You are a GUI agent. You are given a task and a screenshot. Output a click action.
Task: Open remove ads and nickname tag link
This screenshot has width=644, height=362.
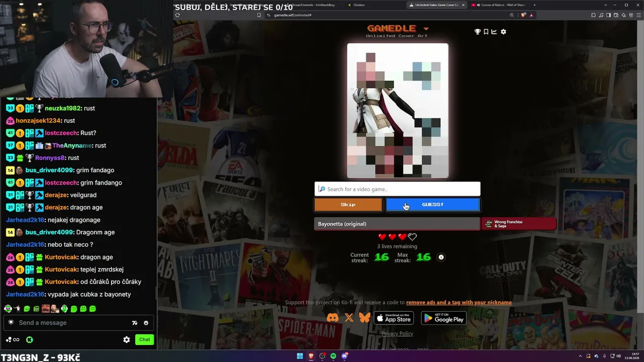click(x=459, y=303)
